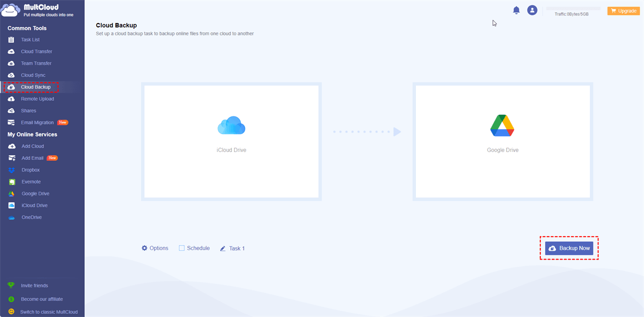Click the traffic usage progress bar
Image resolution: width=644 pixels, height=317 pixels.
pos(573,9)
